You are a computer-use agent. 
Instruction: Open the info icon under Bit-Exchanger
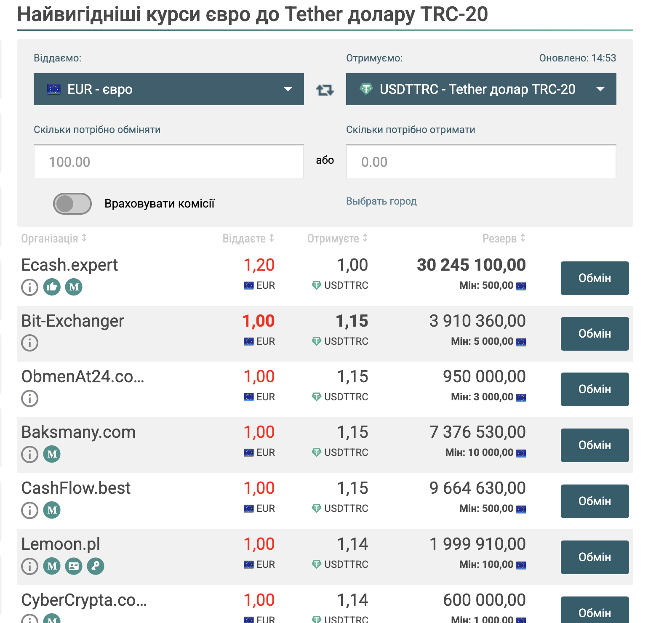(30, 343)
